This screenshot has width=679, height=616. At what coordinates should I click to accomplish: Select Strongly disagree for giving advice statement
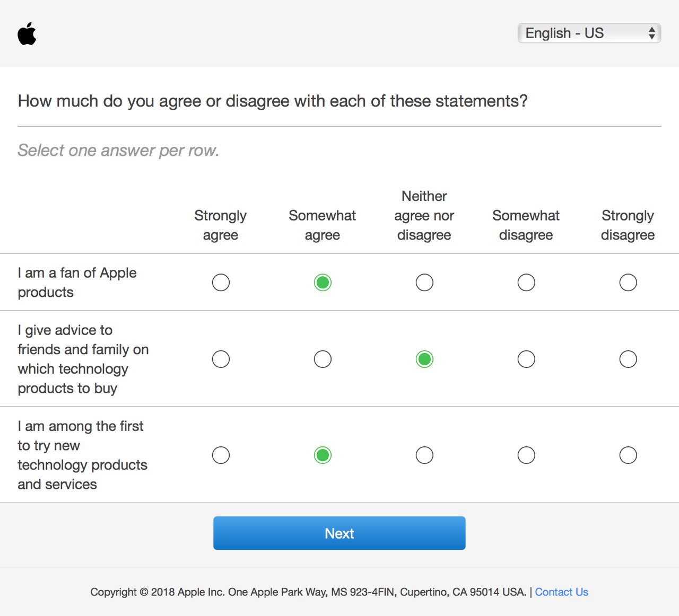tap(628, 359)
